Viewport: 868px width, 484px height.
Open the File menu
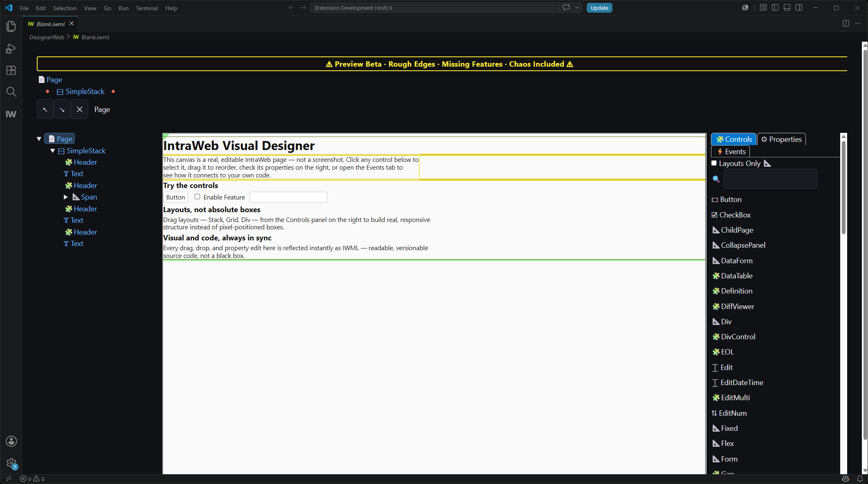click(24, 8)
